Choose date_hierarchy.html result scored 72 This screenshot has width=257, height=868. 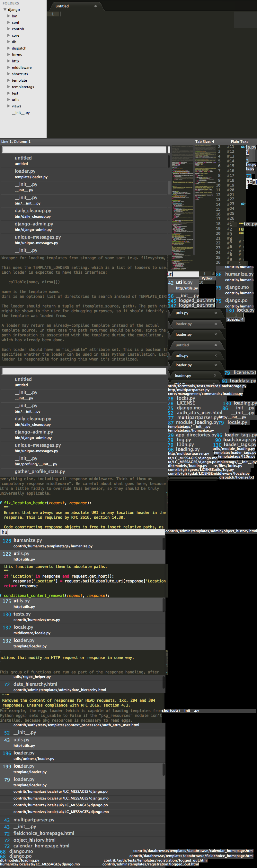click(x=83, y=687)
